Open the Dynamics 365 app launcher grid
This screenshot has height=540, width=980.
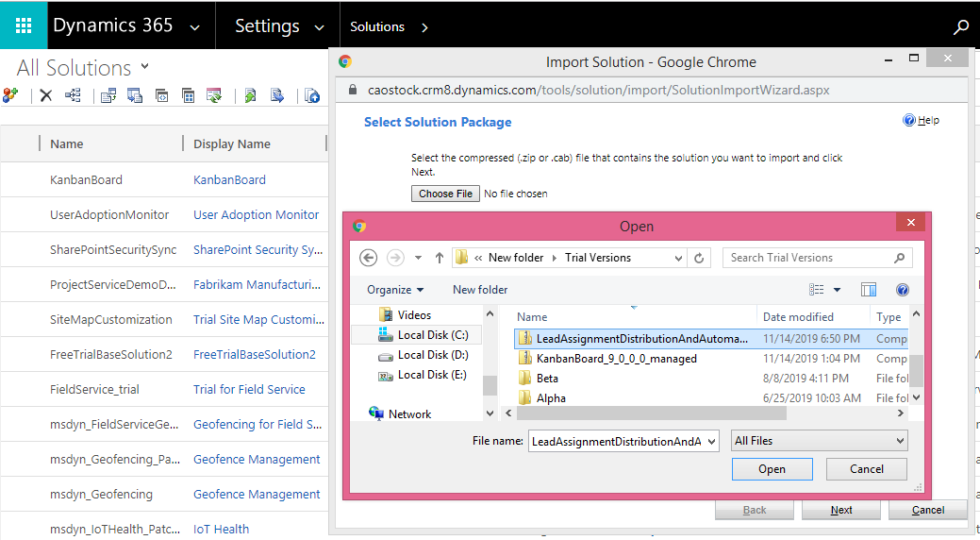pyautogui.click(x=24, y=25)
